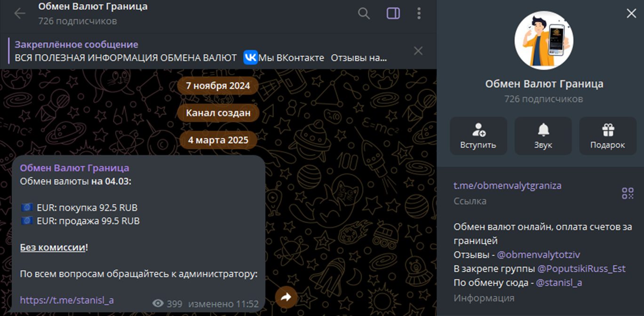The image size is (644, 316).
Task: Join the channel with Вступить button
Action: pyautogui.click(x=478, y=136)
